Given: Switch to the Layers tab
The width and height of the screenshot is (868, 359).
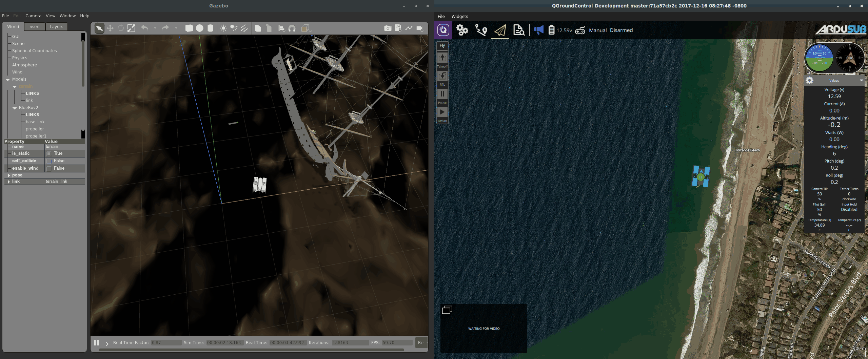Looking at the screenshot, I should pyautogui.click(x=56, y=26).
